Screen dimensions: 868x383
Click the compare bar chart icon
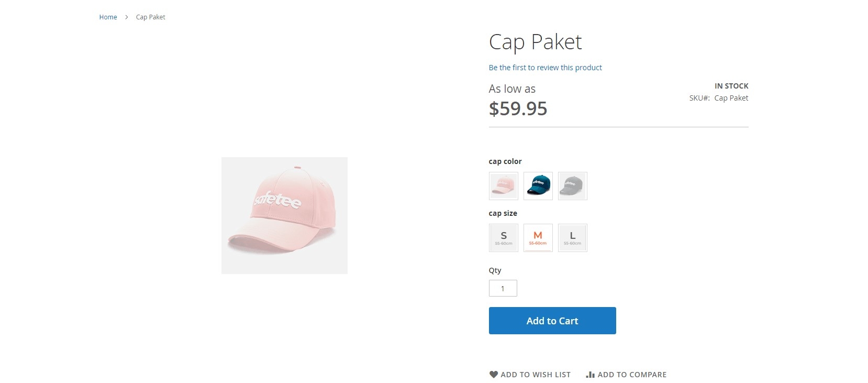590,375
